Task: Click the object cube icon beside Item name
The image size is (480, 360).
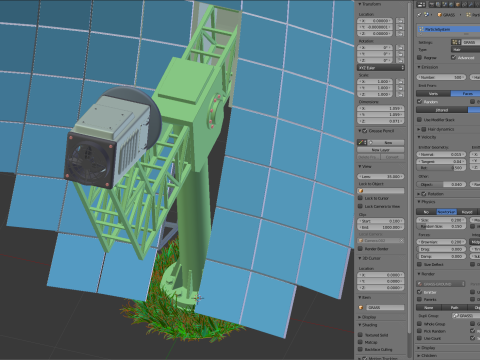Action: 361,308
